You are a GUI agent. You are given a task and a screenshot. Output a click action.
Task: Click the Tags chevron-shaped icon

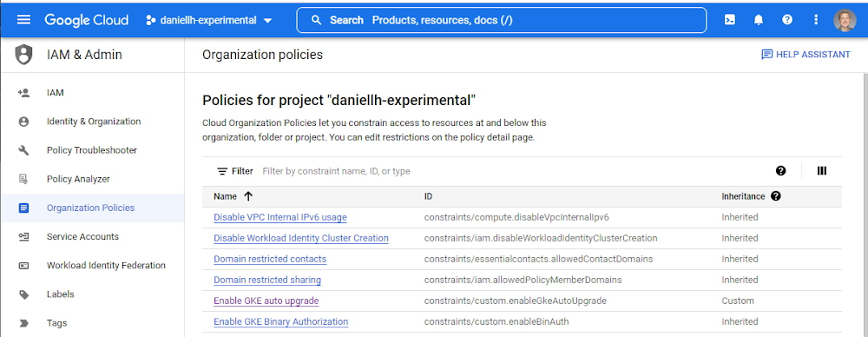(x=23, y=323)
